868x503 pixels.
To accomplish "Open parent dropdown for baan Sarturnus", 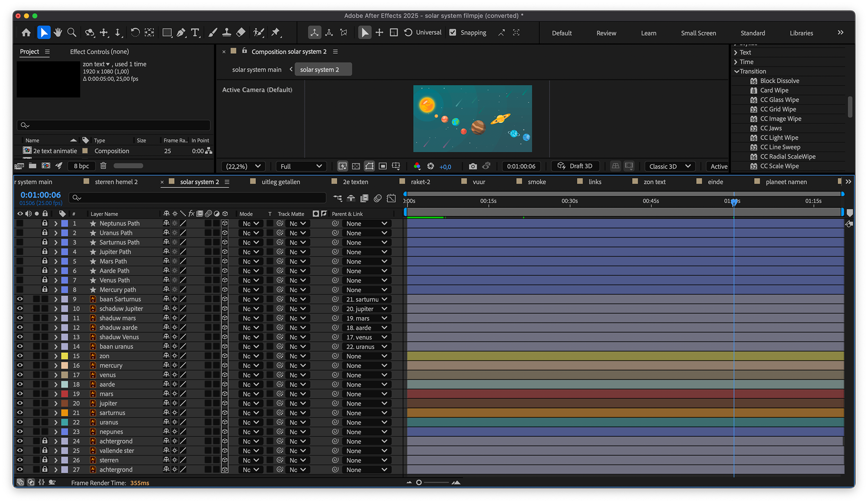I will pos(366,299).
